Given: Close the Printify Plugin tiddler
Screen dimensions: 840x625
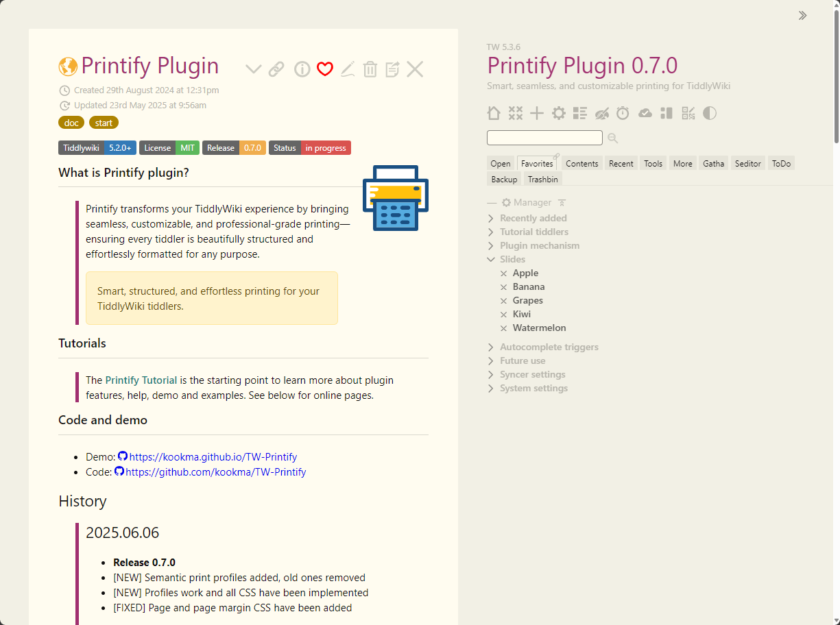Looking at the screenshot, I should pyautogui.click(x=415, y=69).
